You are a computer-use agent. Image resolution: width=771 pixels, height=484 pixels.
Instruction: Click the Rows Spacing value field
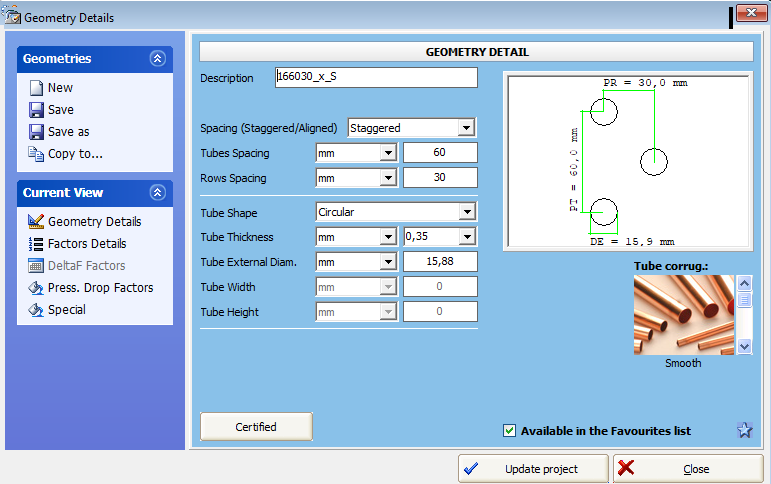(440, 178)
